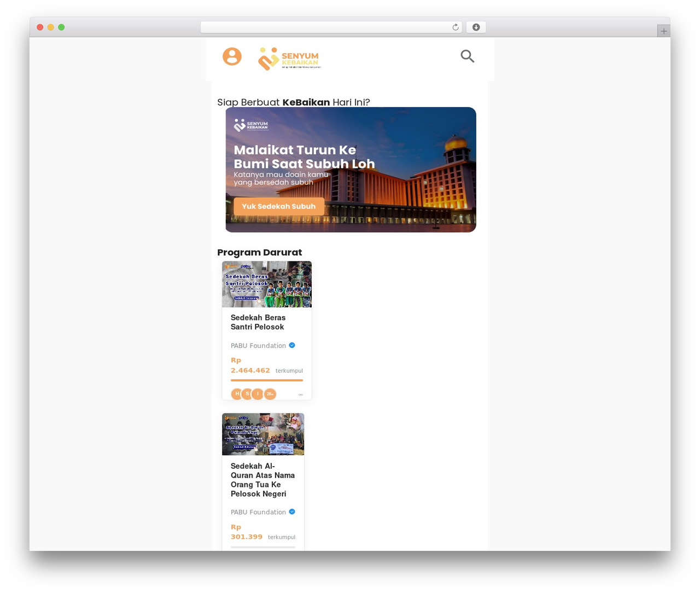The height and width of the screenshot is (593, 700).
Task: Minimize the browser window with yellow button
Action: pyautogui.click(x=51, y=27)
